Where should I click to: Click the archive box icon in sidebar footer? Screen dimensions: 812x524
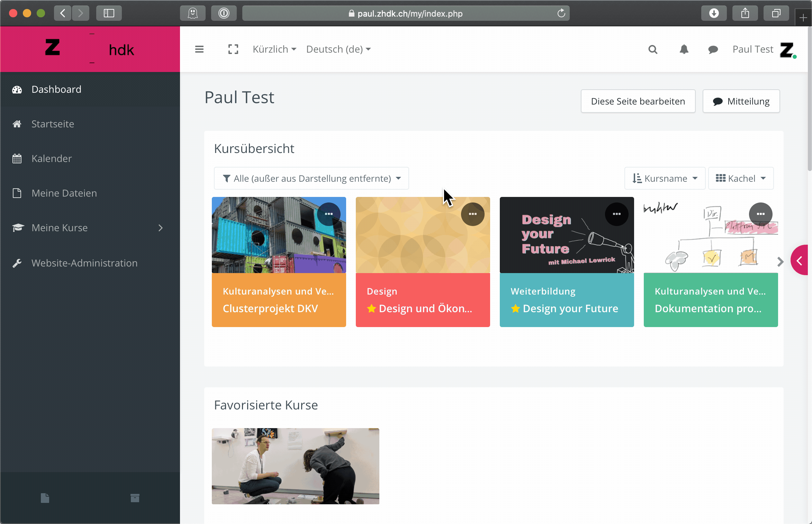(135, 498)
